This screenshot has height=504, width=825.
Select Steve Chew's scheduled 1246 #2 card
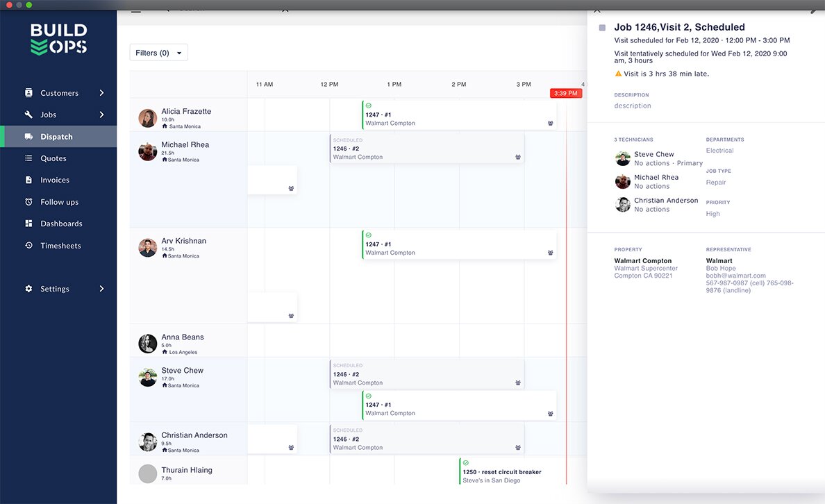coord(426,374)
